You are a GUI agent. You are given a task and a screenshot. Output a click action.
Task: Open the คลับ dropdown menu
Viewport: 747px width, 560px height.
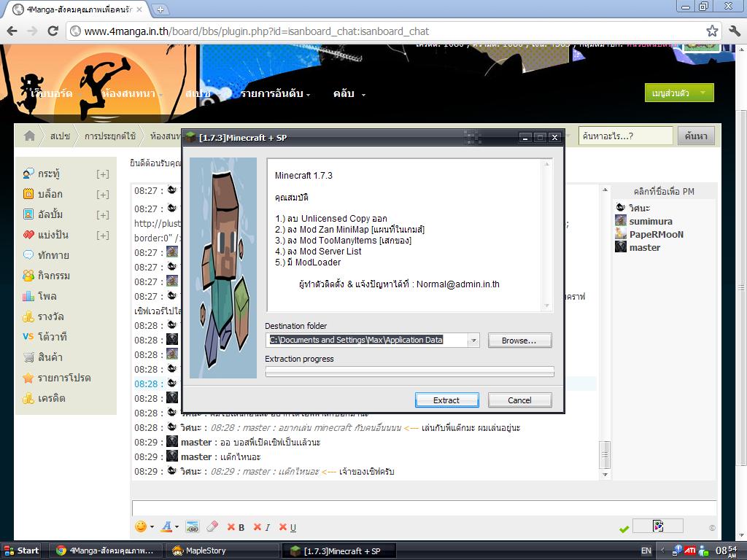[349, 94]
